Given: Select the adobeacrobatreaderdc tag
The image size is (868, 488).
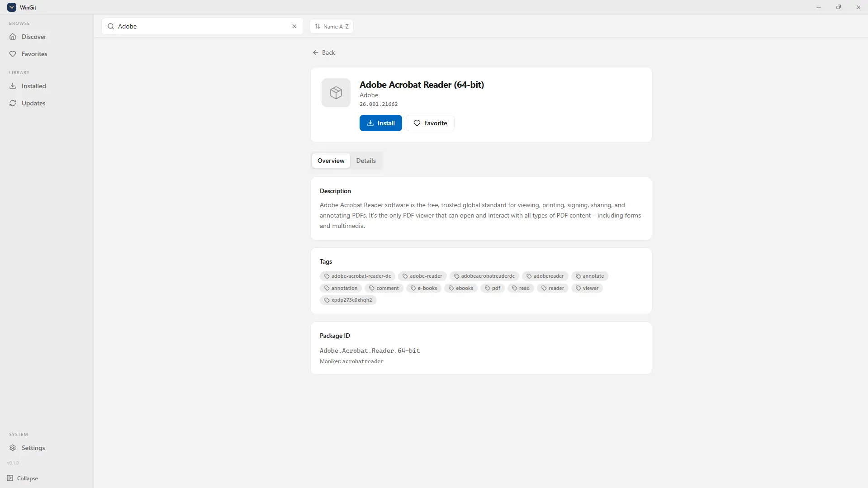Looking at the screenshot, I should tap(484, 276).
